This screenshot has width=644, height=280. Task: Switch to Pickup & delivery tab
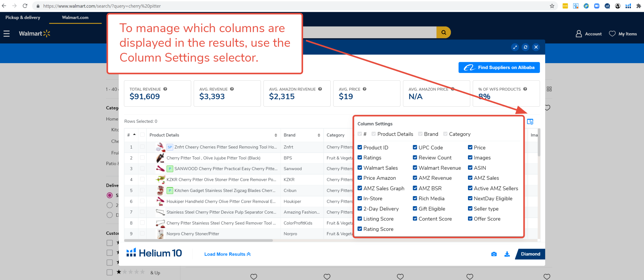pos(23,18)
